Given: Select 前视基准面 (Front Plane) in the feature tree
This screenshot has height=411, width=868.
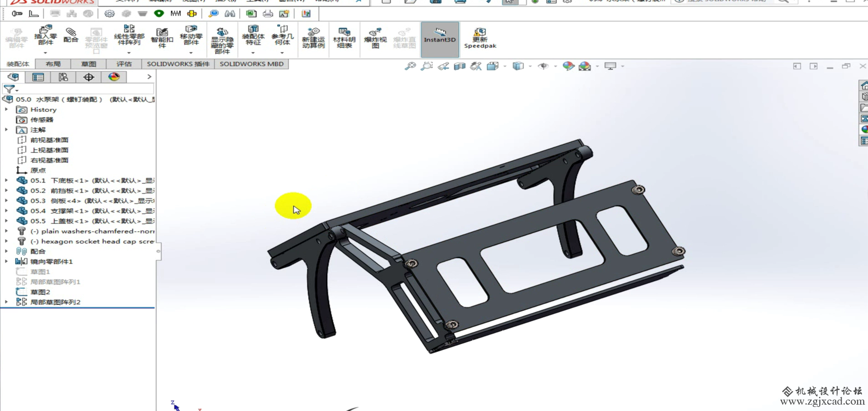Looking at the screenshot, I should pos(49,140).
